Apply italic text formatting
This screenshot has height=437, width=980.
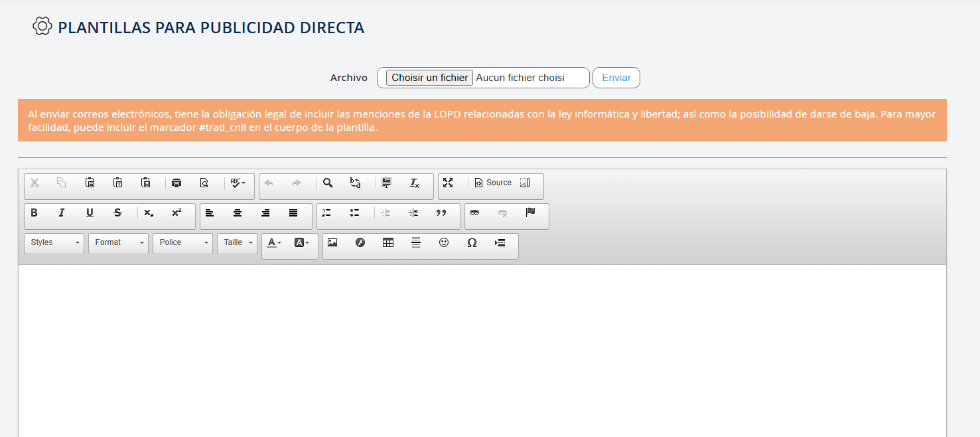tap(62, 213)
